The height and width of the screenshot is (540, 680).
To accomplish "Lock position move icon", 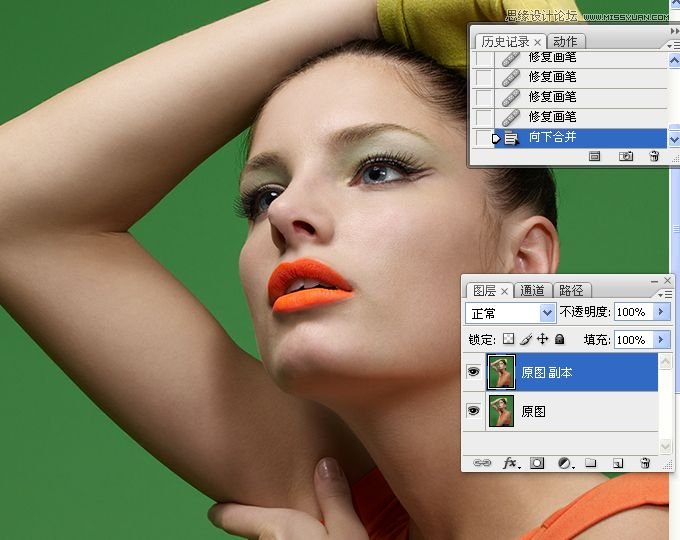I will click(x=543, y=339).
